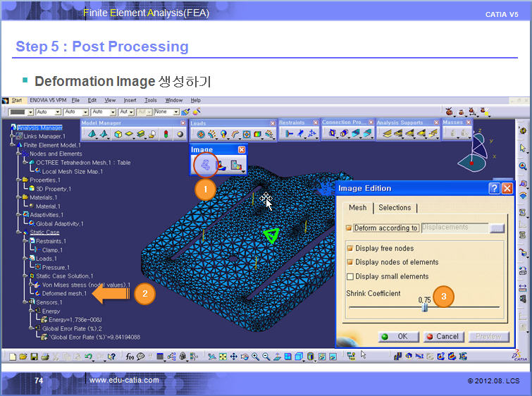Collapse the Sensors.1 tree node
Viewport: 532px width, 396px height.
(x=23, y=302)
